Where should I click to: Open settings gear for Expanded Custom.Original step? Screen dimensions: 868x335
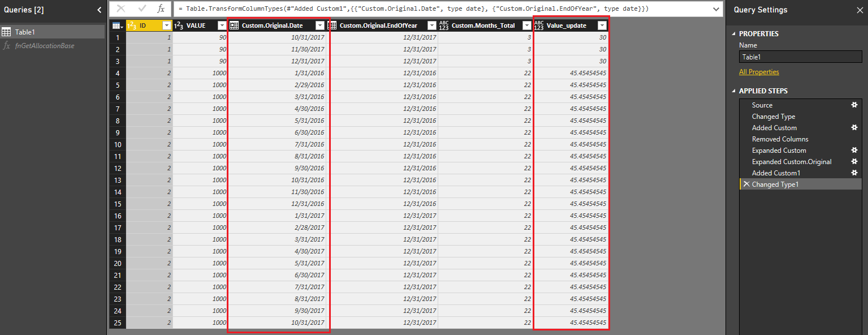point(855,162)
